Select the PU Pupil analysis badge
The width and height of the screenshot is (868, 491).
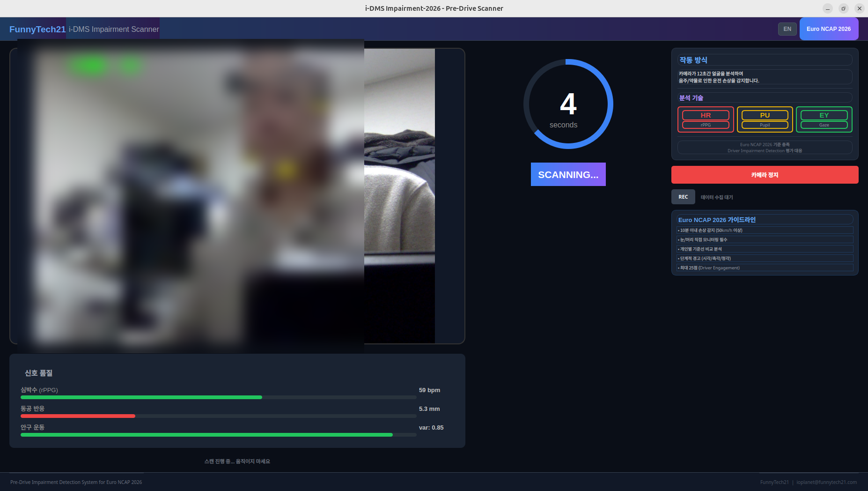coord(765,119)
